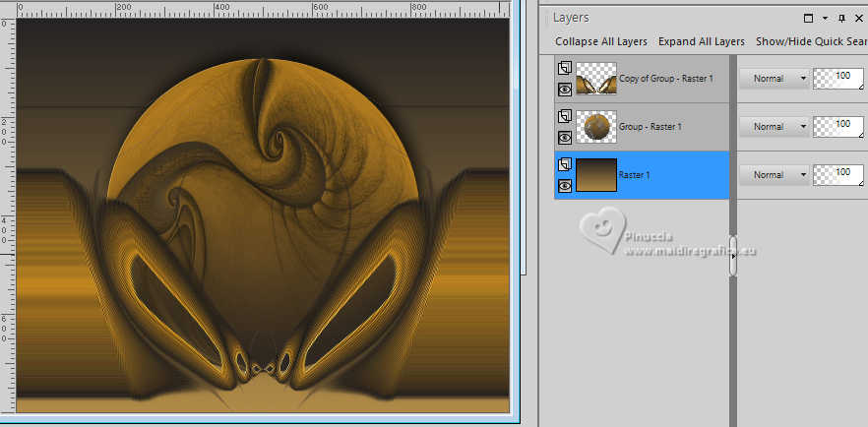868x427 pixels.
Task: Click Collapse All Layers
Action: point(601,41)
